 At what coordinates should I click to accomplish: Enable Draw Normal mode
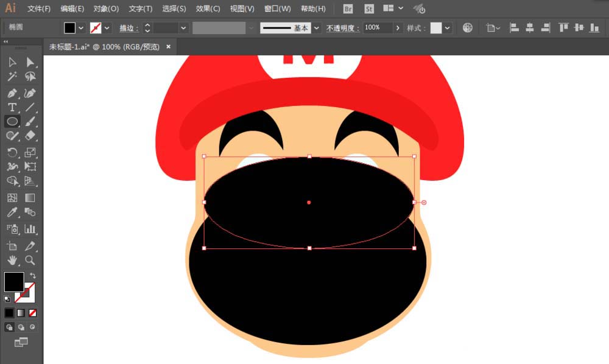pos(9,327)
